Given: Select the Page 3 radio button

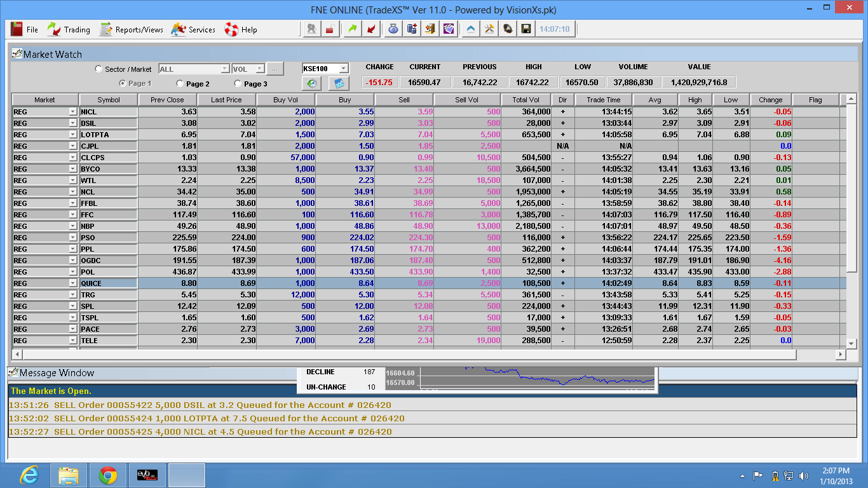Looking at the screenshot, I should 238,84.
